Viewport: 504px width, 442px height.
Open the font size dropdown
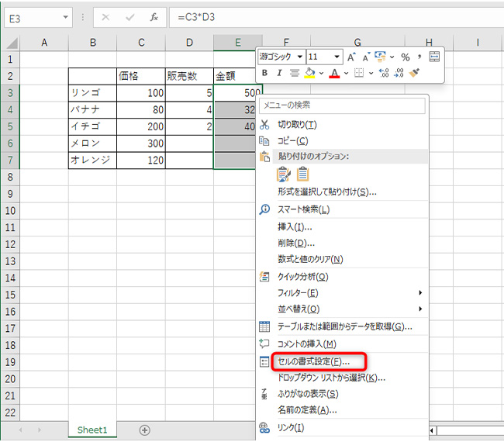[x=337, y=57]
